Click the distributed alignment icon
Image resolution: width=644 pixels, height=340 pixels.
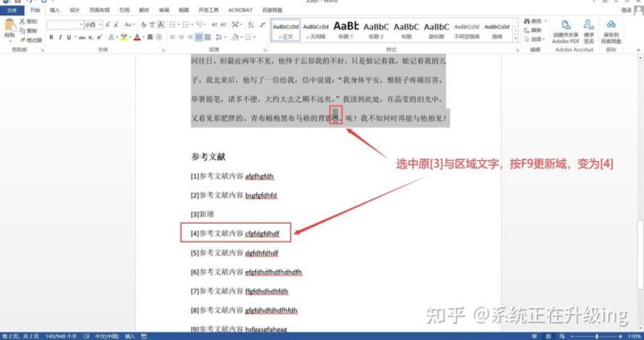coord(208,38)
